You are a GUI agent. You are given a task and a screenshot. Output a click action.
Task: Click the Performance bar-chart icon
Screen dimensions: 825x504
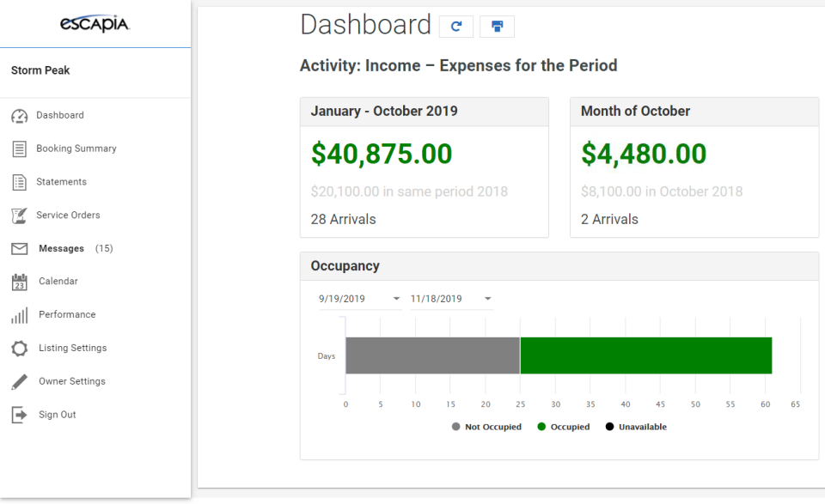pos(19,315)
